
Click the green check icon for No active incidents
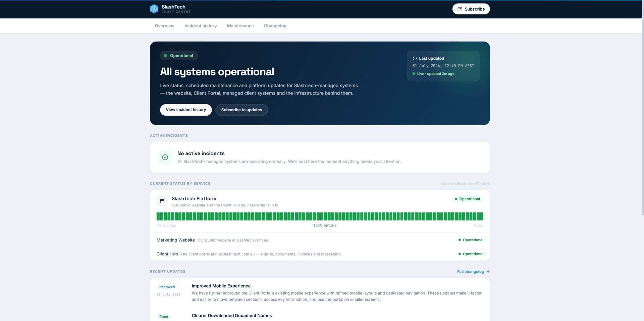point(165,157)
